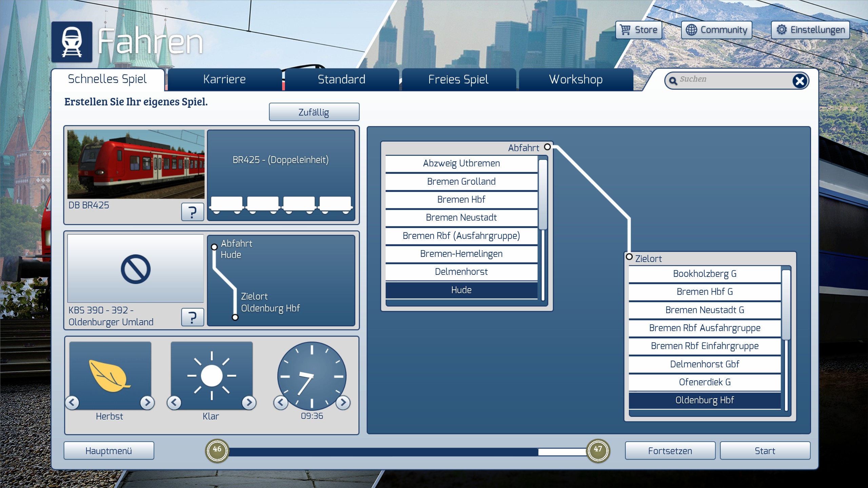Switch to previous weather with left arrow

click(174, 403)
